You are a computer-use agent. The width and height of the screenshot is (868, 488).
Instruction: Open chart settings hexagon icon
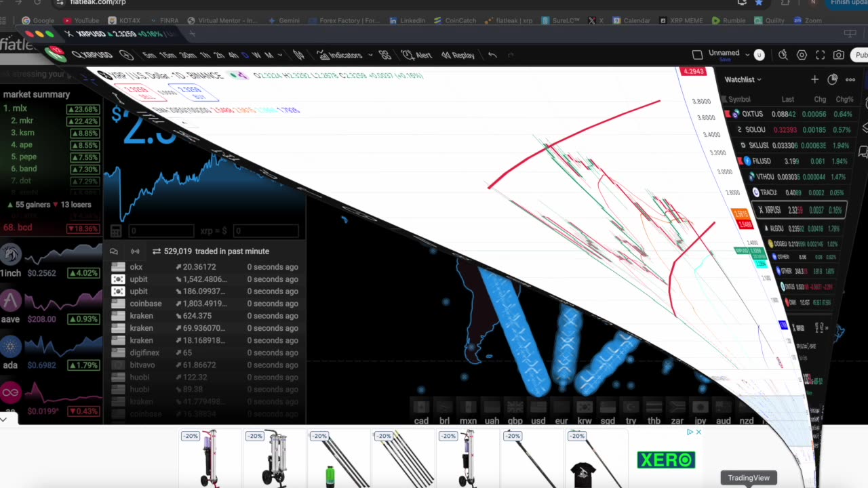click(802, 55)
